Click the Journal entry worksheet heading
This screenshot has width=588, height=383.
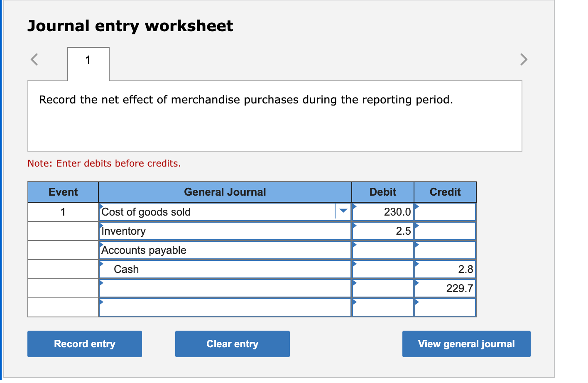tap(130, 26)
